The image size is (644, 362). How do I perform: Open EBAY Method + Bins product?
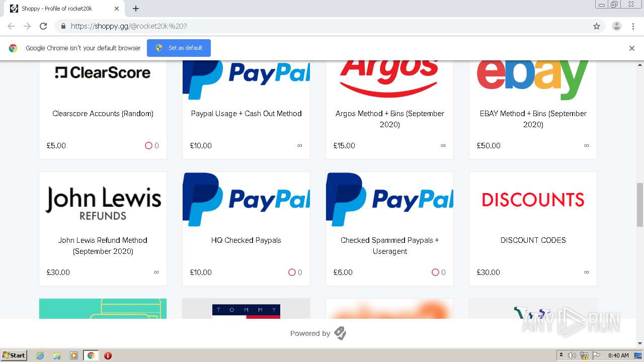pos(533,119)
